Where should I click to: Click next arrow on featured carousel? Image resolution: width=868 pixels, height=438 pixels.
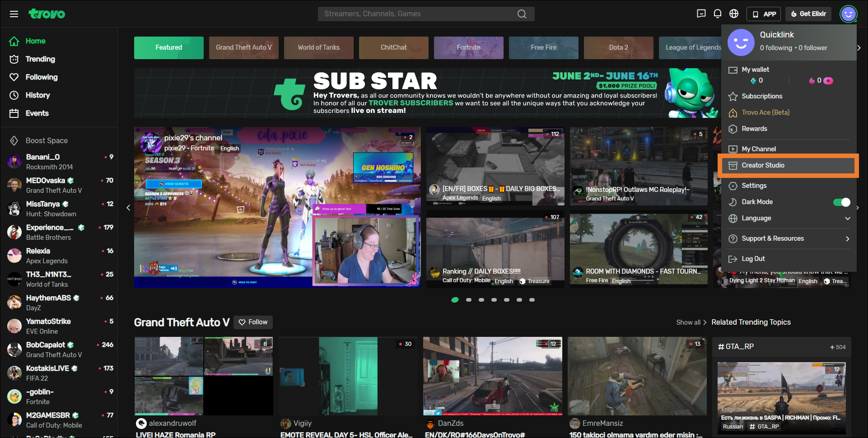coord(858,208)
